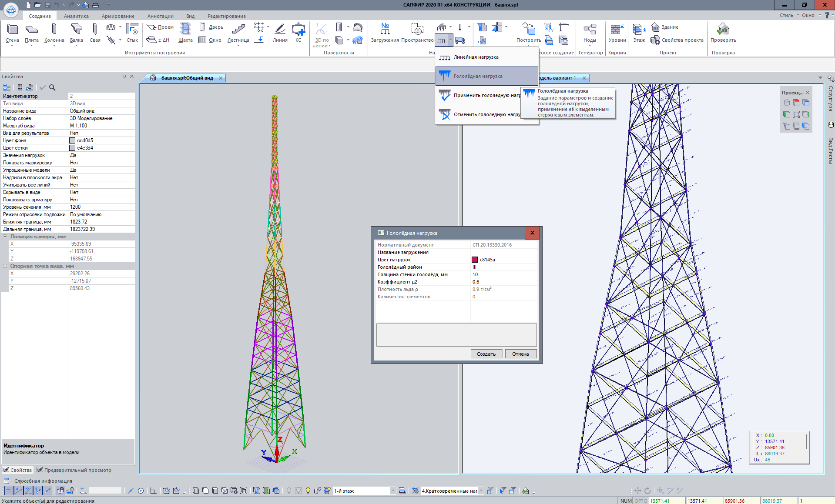Click Отмена in the Гололёдная нагрузка dialog
This screenshot has width=835, height=504.
point(520,354)
